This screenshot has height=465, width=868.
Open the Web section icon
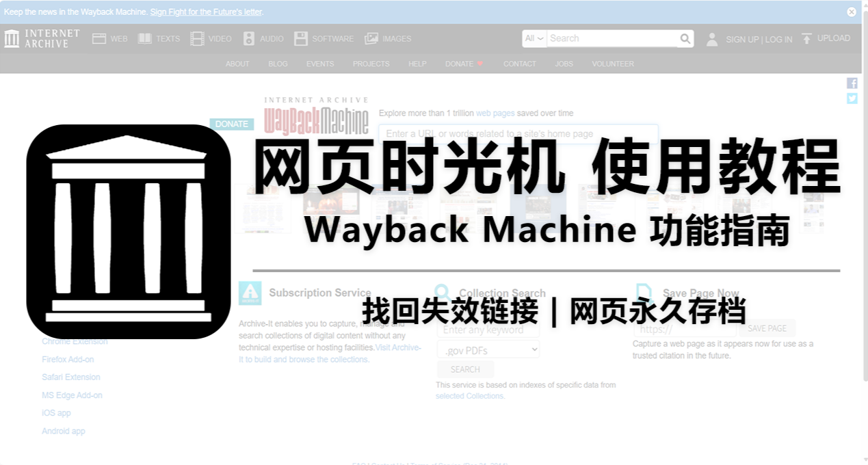point(99,39)
